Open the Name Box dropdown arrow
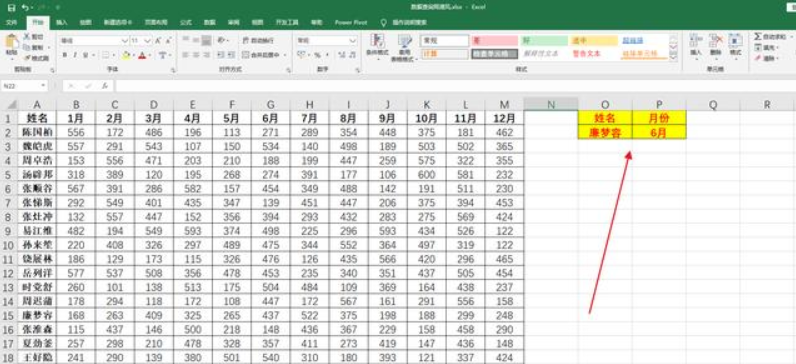This screenshot has height=364, width=796. coord(44,86)
